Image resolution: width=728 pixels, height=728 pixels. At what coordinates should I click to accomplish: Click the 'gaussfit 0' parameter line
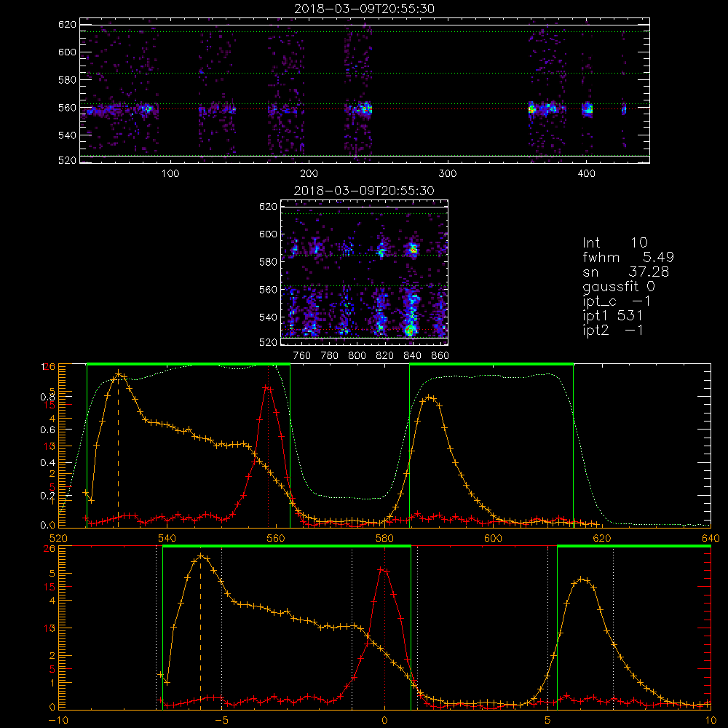619,286
